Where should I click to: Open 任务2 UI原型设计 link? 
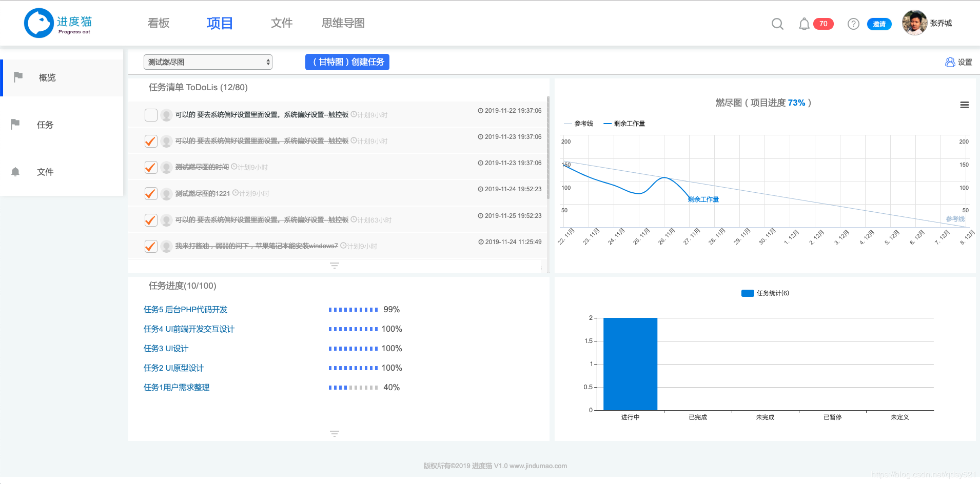click(173, 368)
